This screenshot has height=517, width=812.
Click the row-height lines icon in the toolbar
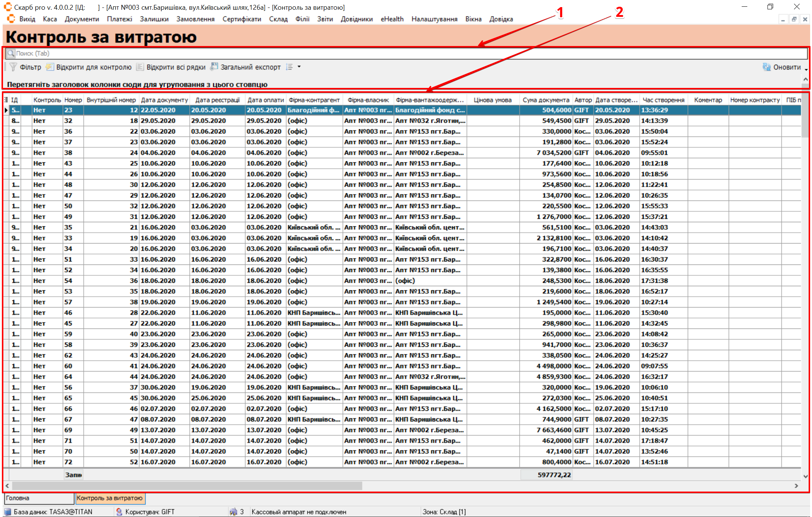(289, 67)
